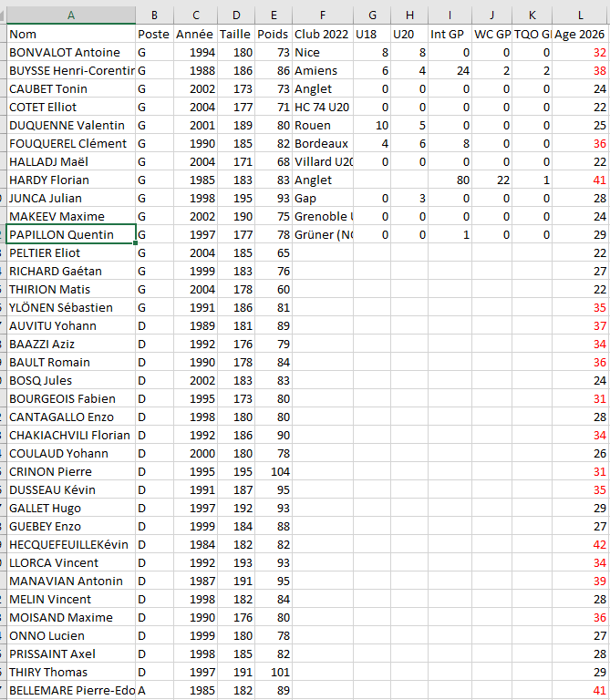Select cell 'LLORCA Vincent'

71,563
